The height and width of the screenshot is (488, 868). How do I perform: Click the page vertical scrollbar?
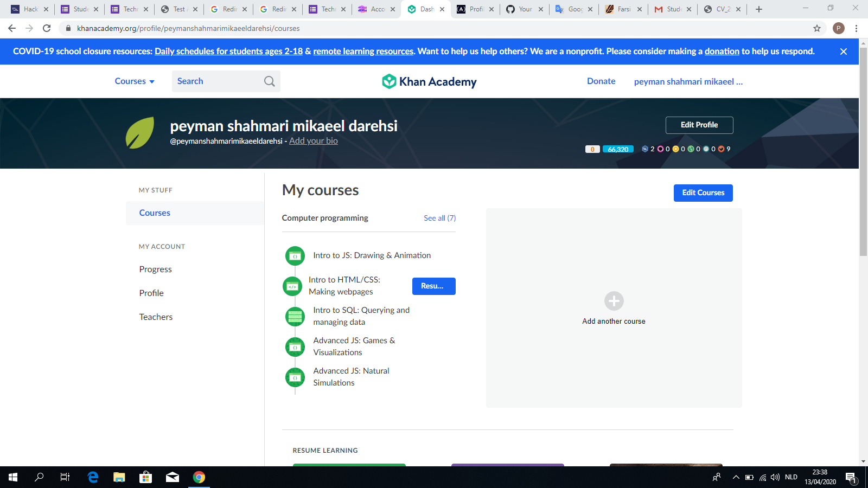(863, 152)
